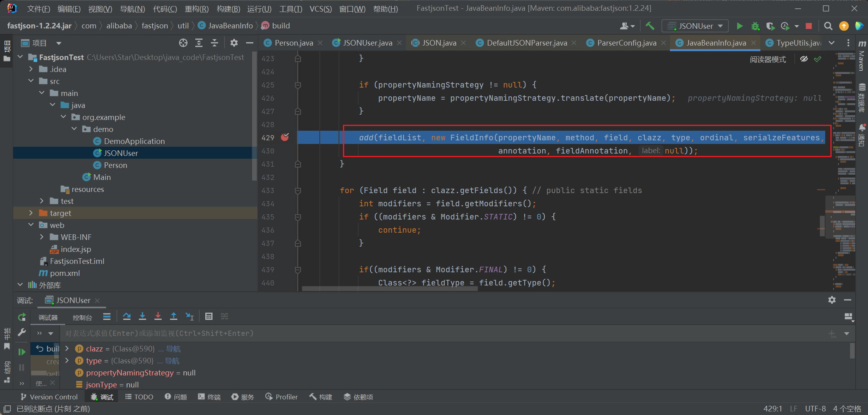Image resolution: width=868 pixels, height=415 pixels.
Task: Toggle fold marker at line 435
Action: (298, 217)
